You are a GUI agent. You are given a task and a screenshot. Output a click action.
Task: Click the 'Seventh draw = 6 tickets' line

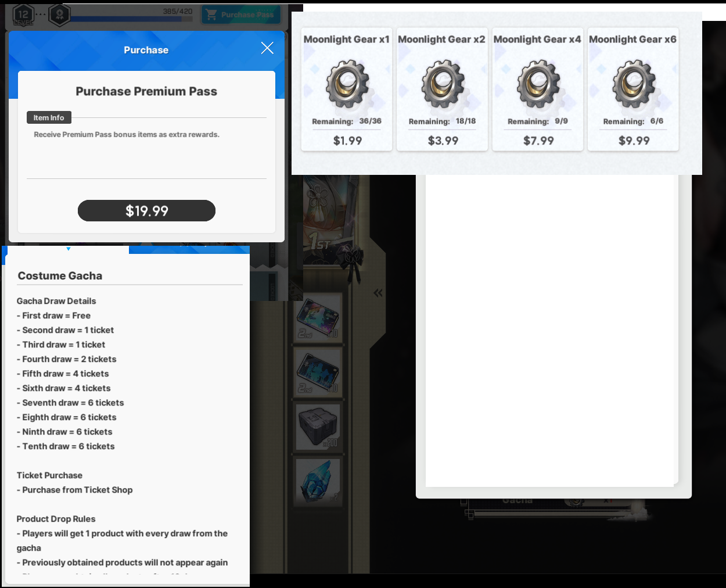[70, 403]
